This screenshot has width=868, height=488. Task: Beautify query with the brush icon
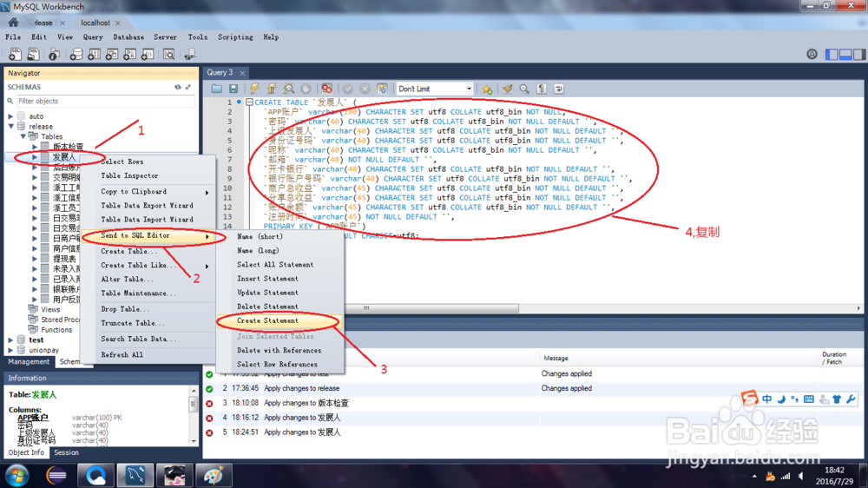(508, 89)
